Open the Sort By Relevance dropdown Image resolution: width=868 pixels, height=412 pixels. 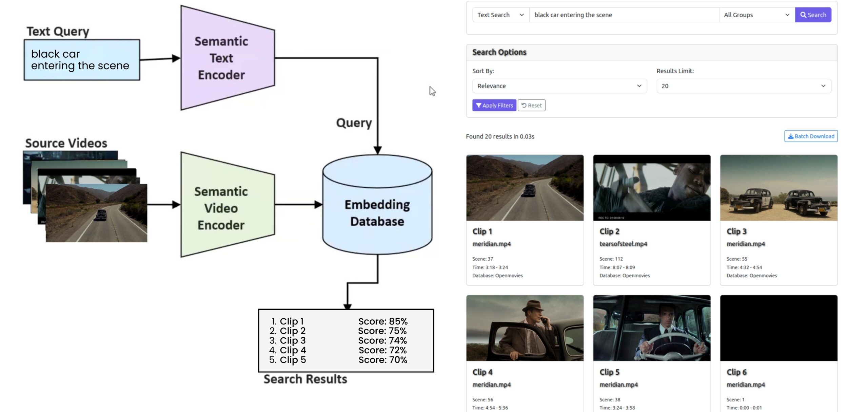tap(559, 86)
